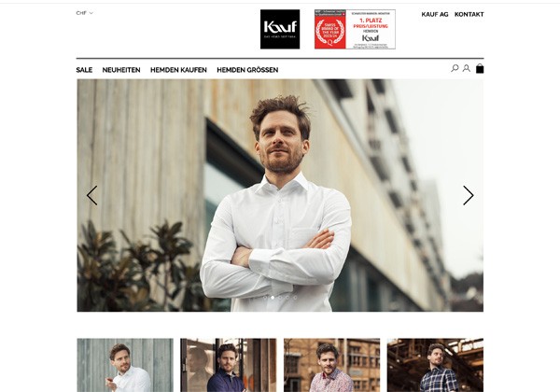Open the NEUHEITEN menu

[121, 70]
